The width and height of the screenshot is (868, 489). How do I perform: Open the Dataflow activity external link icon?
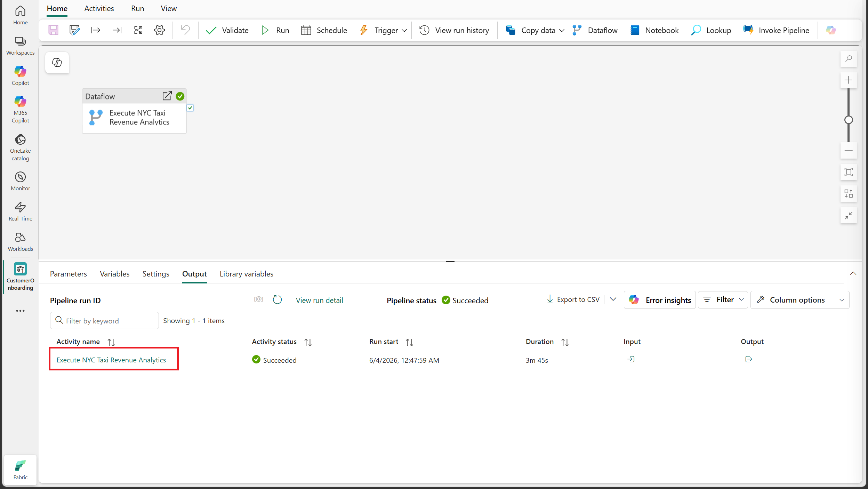(167, 96)
